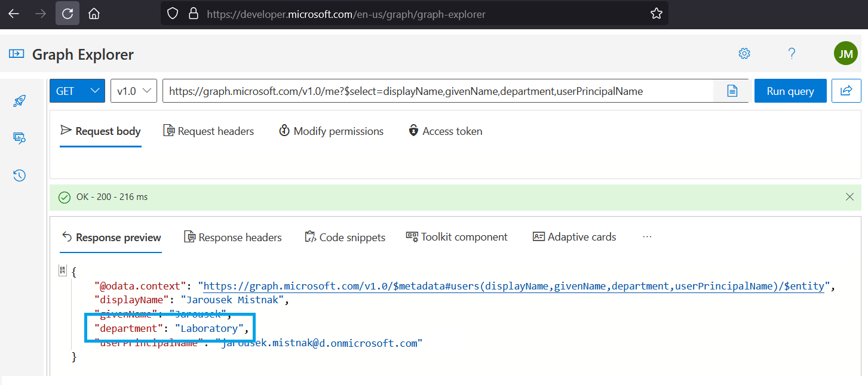Dismiss the OK 200 status banner
The height and width of the screenshot is (385, 868).
[x=849, y=197]
